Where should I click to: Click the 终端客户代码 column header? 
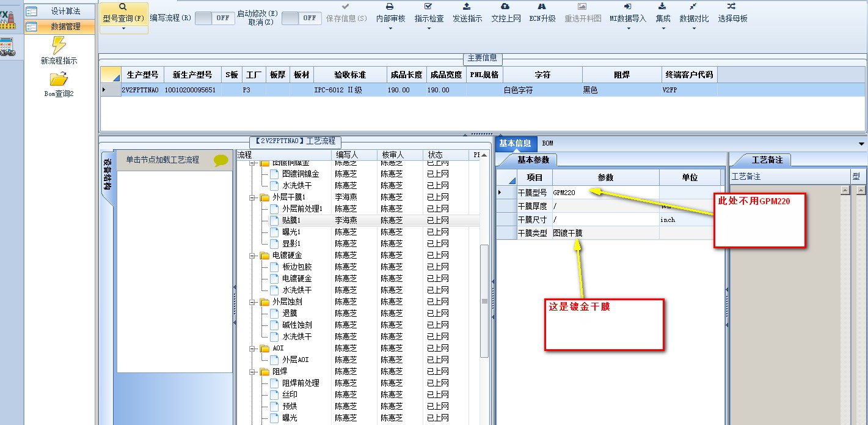pyautogui.click(x=688, y=75)
